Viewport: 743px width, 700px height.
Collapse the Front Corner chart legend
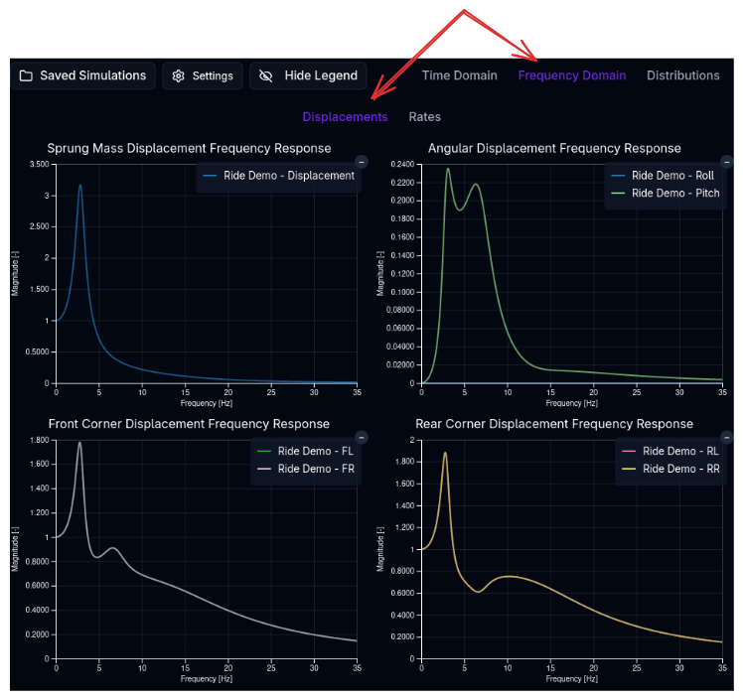pos(362,438)
